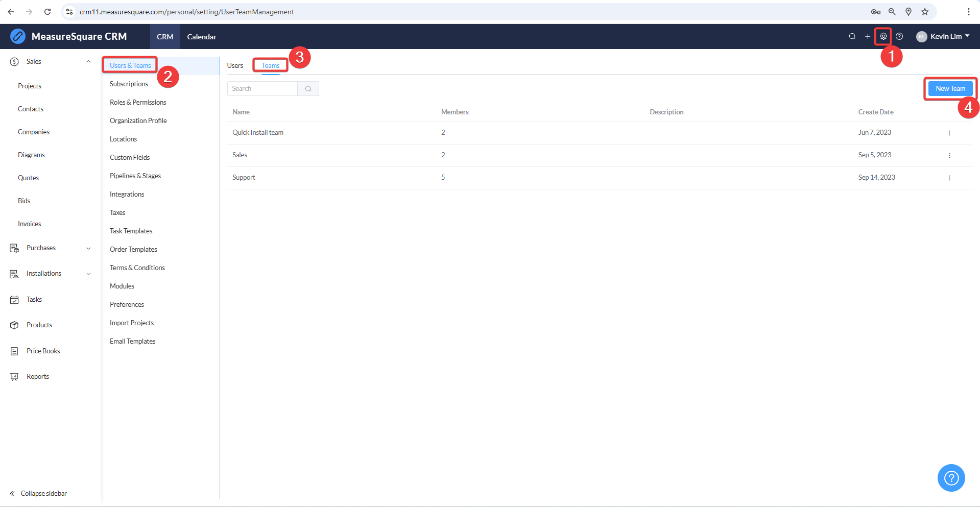The width and height of the screenshot is (980, 507).
Task: Click the team search magnifier button
Action: point(308,89)
